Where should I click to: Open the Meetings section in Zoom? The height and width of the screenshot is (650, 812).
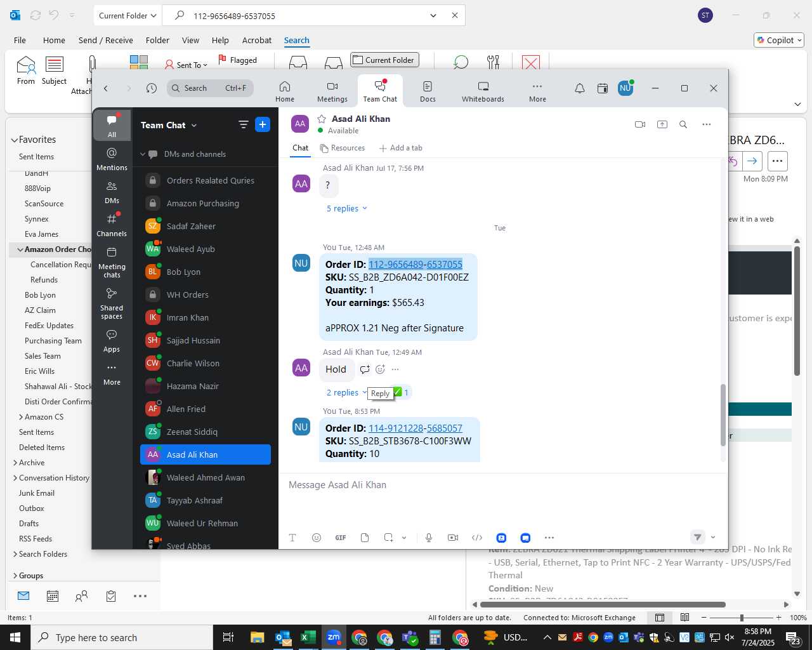point(332,91)
